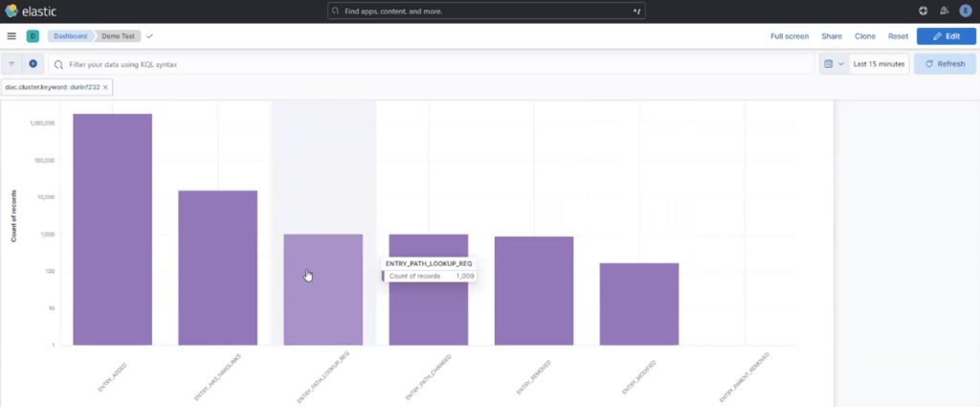The image size is (980, 407).
Task: Click Clone in the top menu
Action: (864, 36)
